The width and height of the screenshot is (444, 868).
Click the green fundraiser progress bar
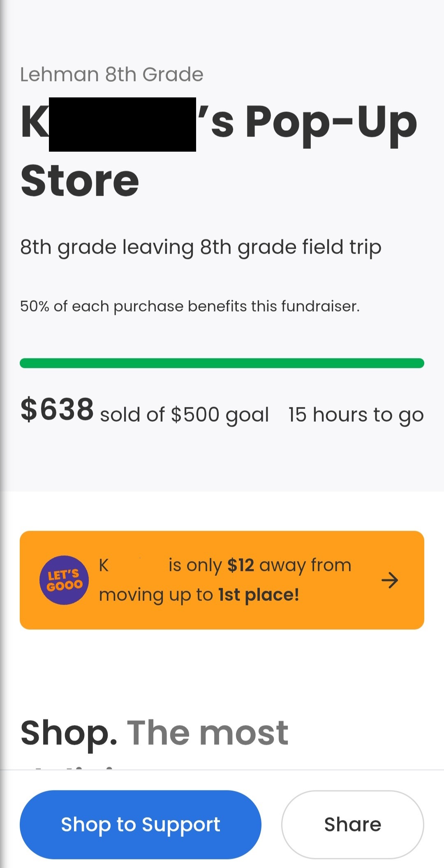point(222,363)
